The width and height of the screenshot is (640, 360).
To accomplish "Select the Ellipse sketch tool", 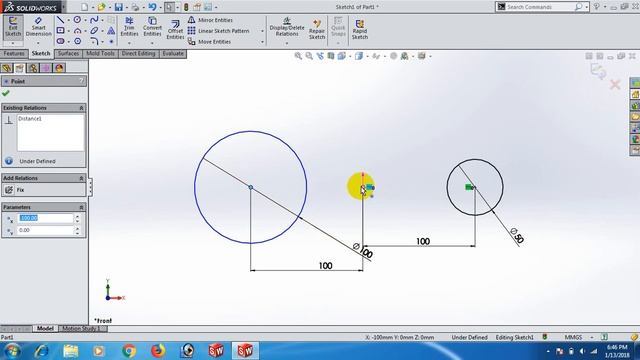I will point(94,31).
